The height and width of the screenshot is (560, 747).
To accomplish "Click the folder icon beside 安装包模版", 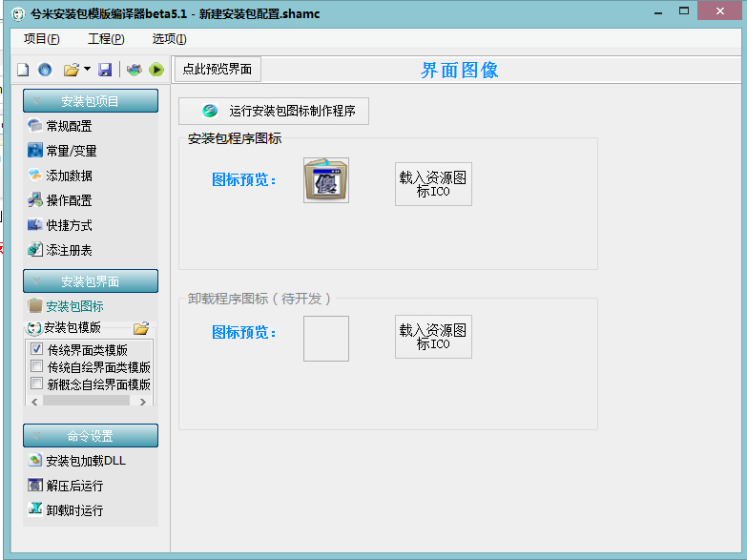I will tap(141, 328).
